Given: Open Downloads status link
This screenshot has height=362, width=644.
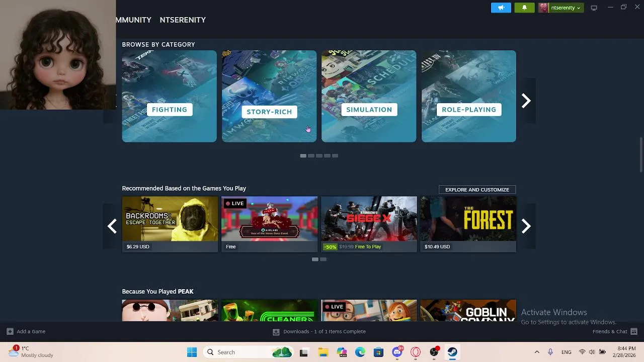Looking at the screenshot, I should pos(325,331).
